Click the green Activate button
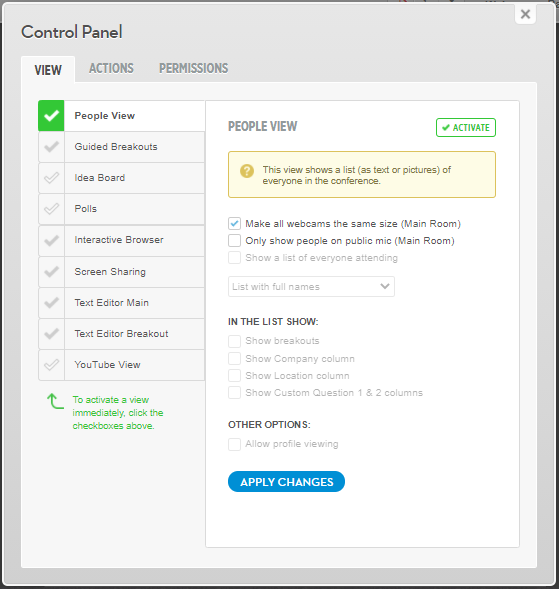559x589 pixels. pos(466,128)
